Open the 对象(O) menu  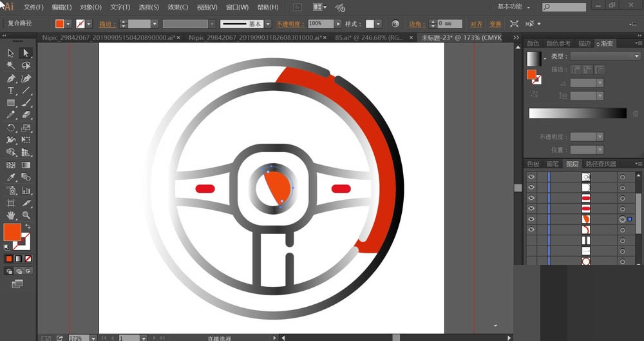pos(91,7)
